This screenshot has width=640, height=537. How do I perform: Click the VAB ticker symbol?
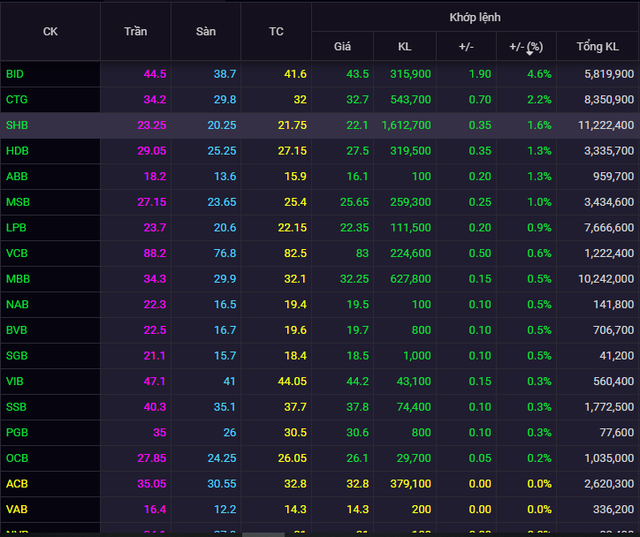(17, 509)
